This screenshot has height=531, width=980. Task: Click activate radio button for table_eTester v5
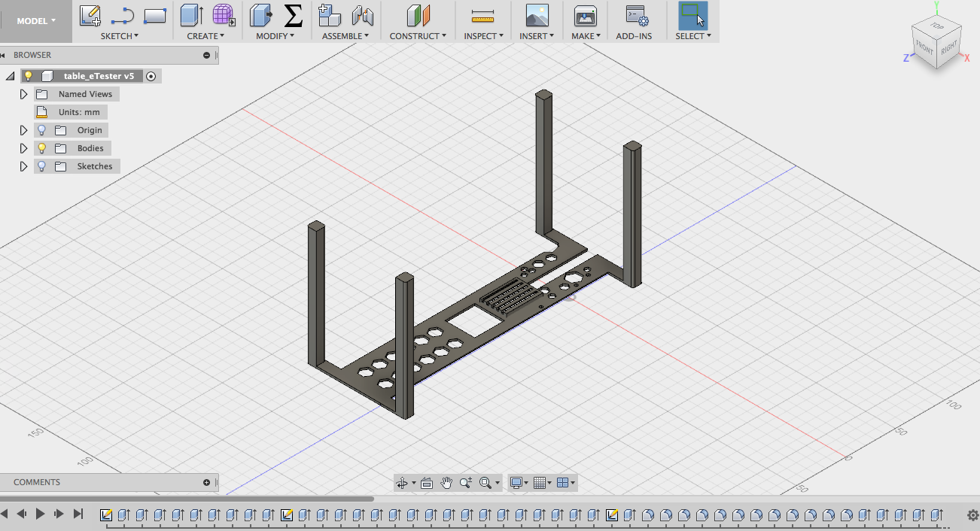pos(151,76)
